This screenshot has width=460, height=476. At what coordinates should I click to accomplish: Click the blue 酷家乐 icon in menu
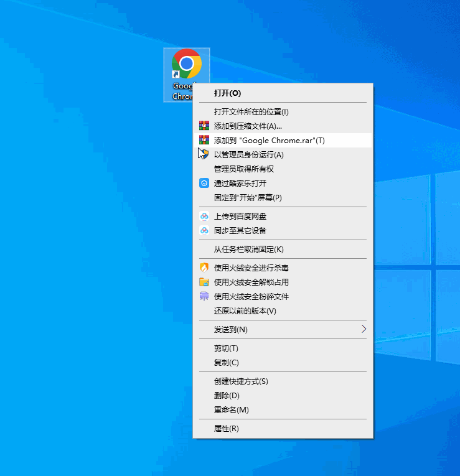coord(204,183)
